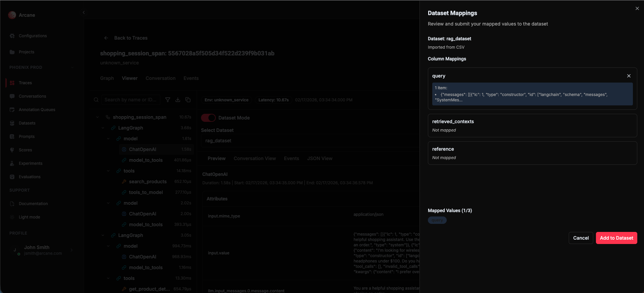Select the tools_to_model span

pos(156,192)
